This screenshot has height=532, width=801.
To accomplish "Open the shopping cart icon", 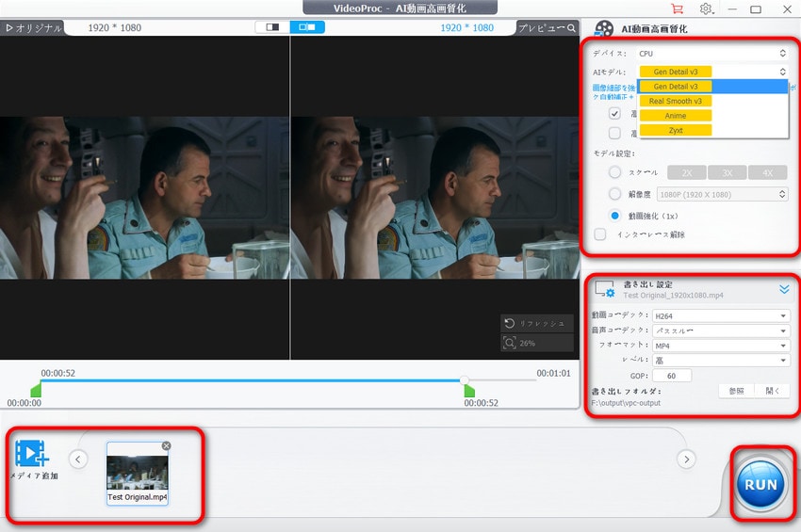I will click(677, 8).
